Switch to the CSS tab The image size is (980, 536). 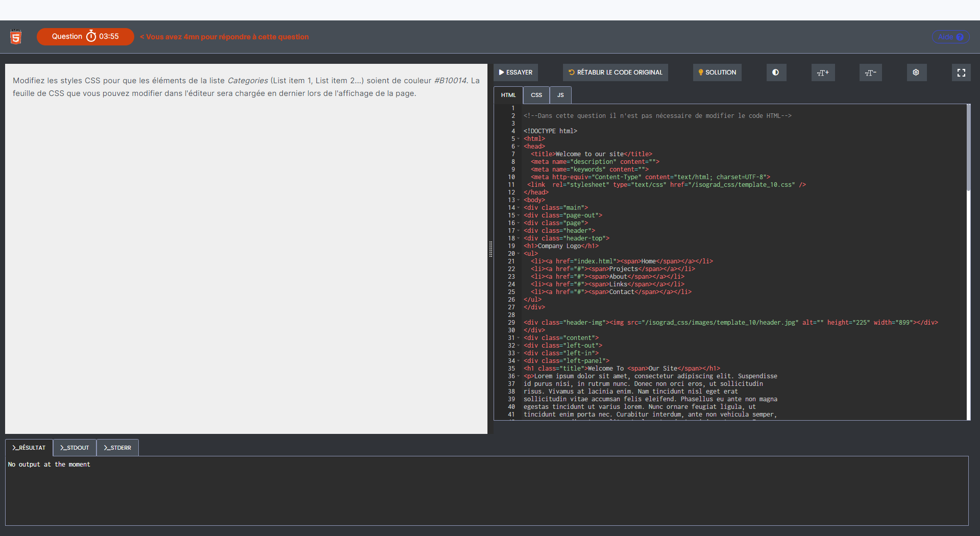coord(536,95)
